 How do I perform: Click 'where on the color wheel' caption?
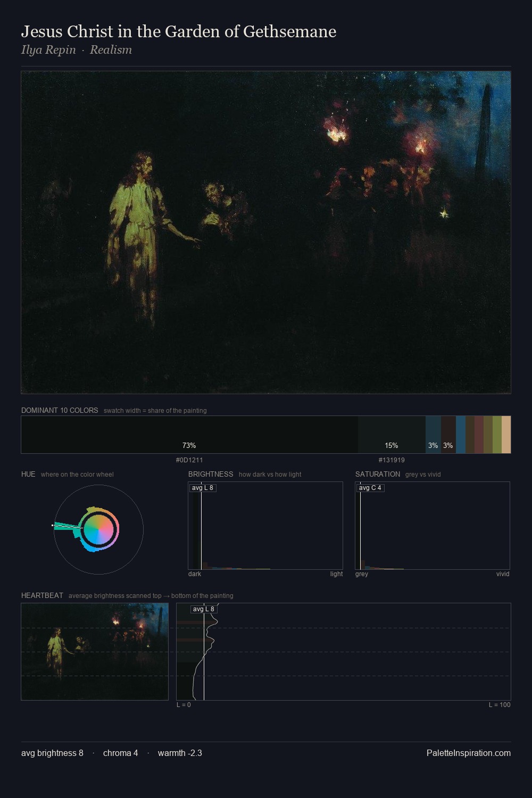click(x=77, y=475)
